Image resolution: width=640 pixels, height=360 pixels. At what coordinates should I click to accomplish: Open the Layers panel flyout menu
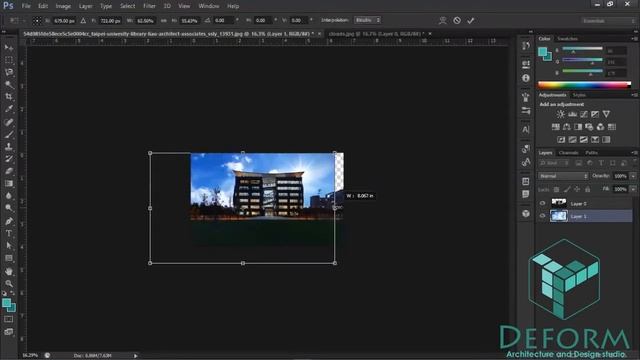(635, 153)
